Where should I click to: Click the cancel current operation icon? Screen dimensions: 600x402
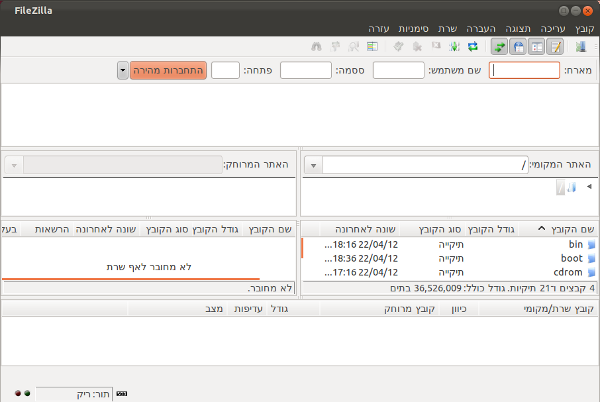click(436, 47)
